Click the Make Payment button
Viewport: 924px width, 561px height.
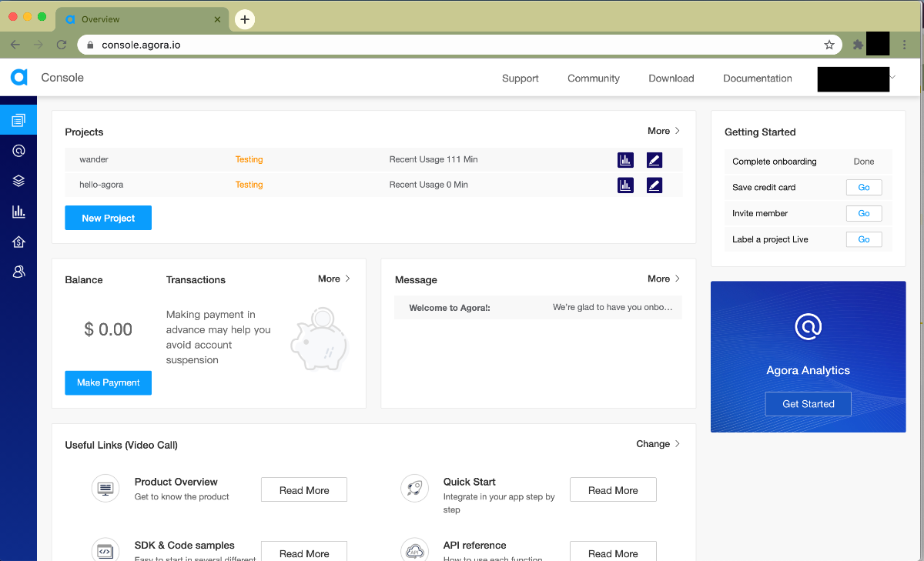108,382
